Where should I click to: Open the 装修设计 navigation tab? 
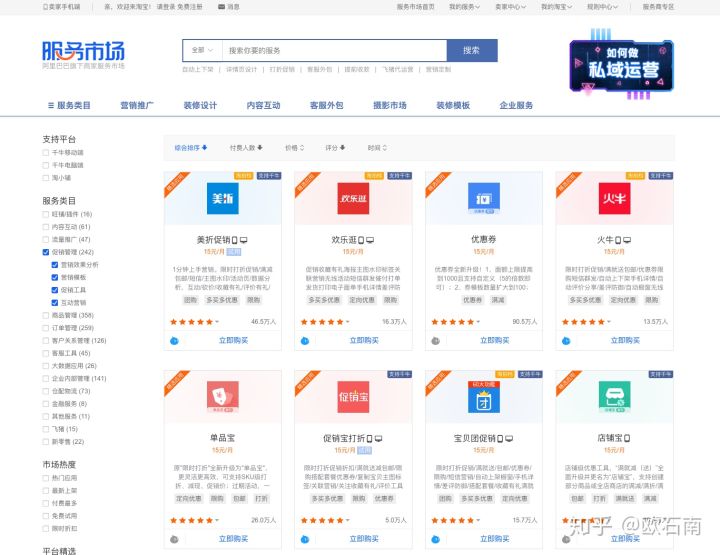point(200,105)
